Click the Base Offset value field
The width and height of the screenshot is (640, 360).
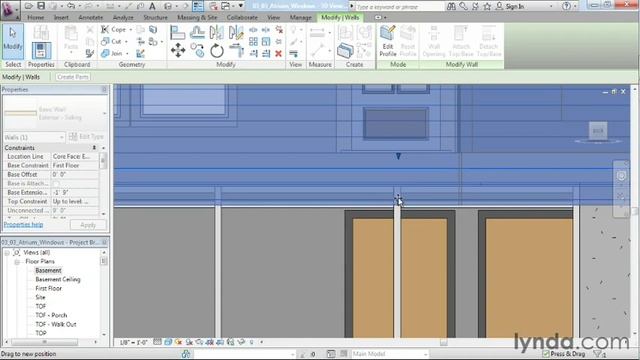(x=75, y=174)
